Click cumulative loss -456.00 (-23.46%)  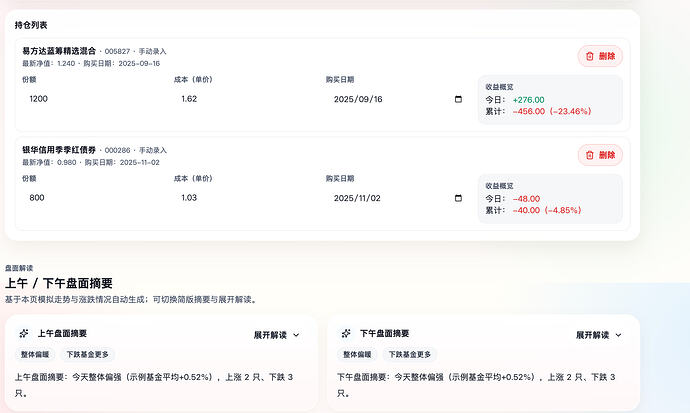(x=552, y=111)
